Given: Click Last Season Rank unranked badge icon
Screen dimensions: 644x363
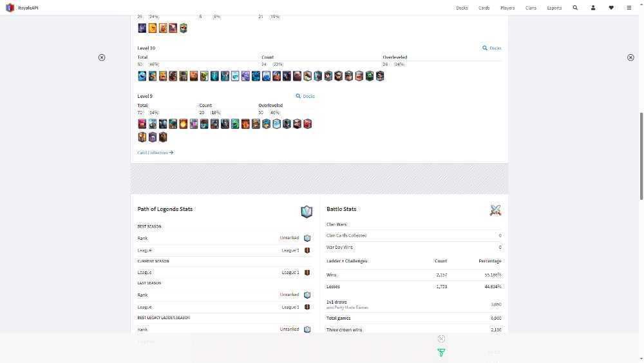Looking at the screenshot, I should pyautogui.click(x=307, y=295).
